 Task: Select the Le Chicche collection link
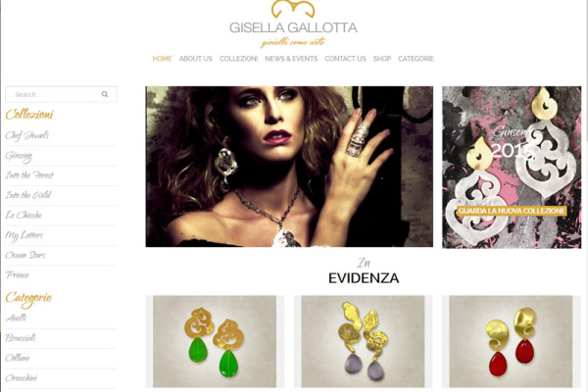tap(24, 215)
